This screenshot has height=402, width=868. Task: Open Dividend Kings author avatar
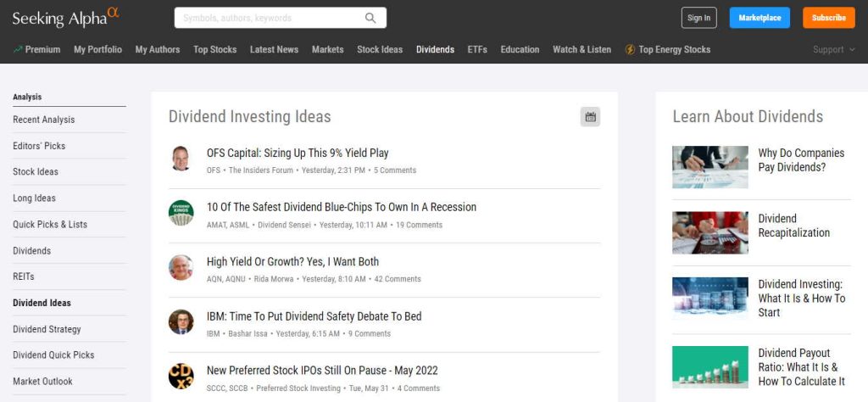181,213
